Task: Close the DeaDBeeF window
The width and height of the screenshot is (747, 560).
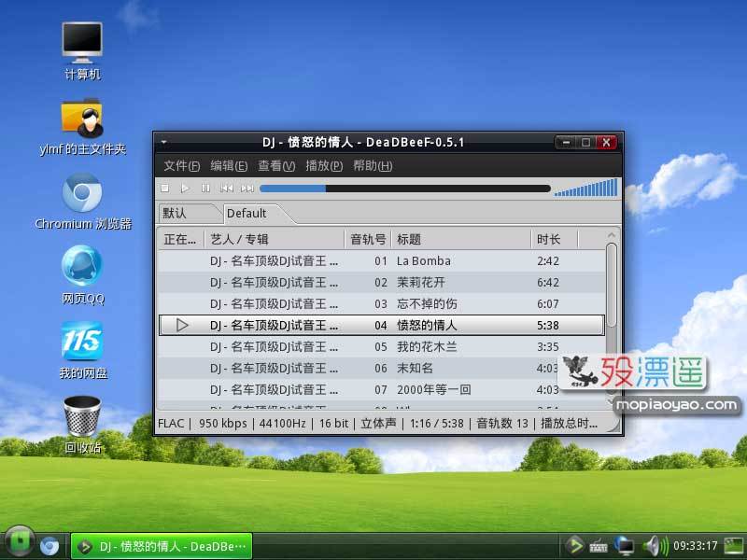Action: coord(606,143)
